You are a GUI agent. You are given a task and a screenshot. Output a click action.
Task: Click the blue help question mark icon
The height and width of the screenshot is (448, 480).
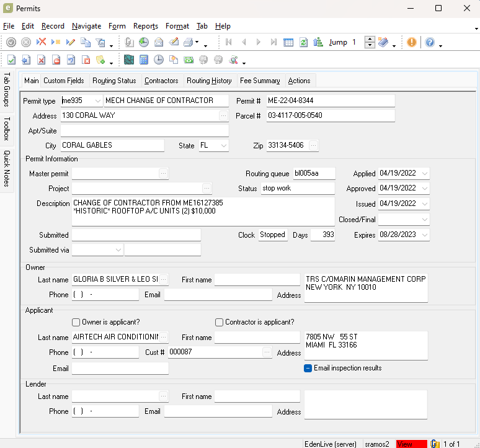[430, 42]
